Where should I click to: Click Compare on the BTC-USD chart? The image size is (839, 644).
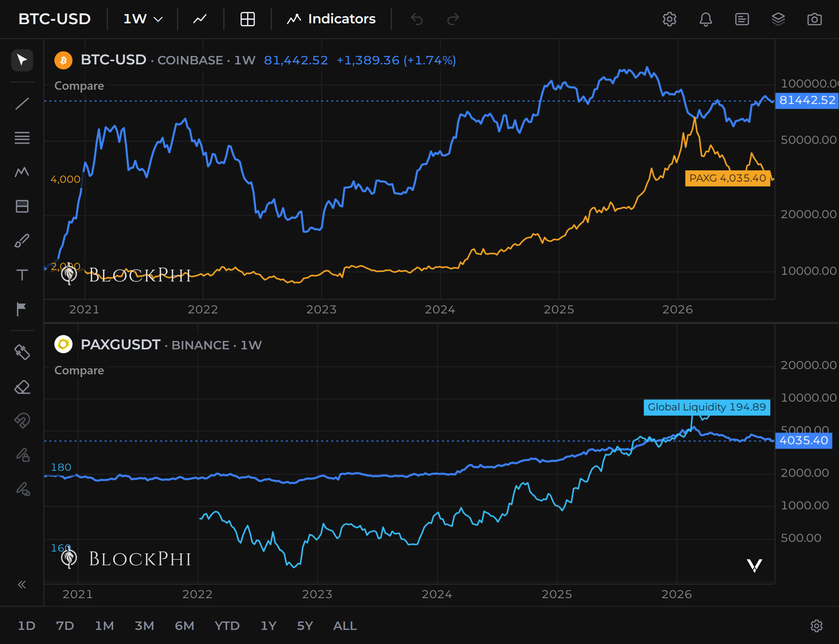pyautogui.click(x=79, y=86)
